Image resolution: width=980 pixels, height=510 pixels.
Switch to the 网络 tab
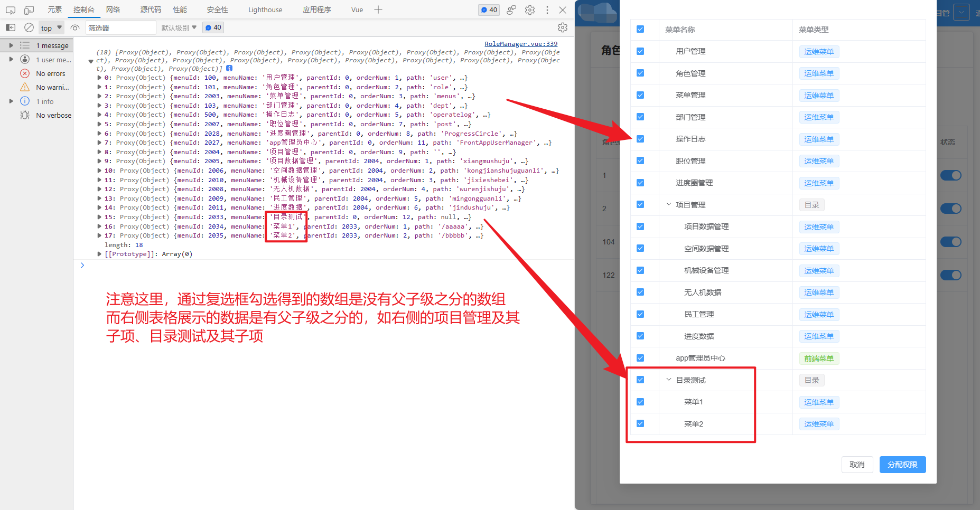pos(113,9)
